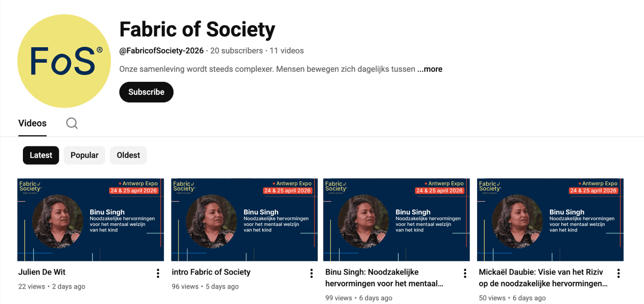Open options menu for Julien De Wit video
The width and height of the screenshot is (644, 304).
(158, 273)
